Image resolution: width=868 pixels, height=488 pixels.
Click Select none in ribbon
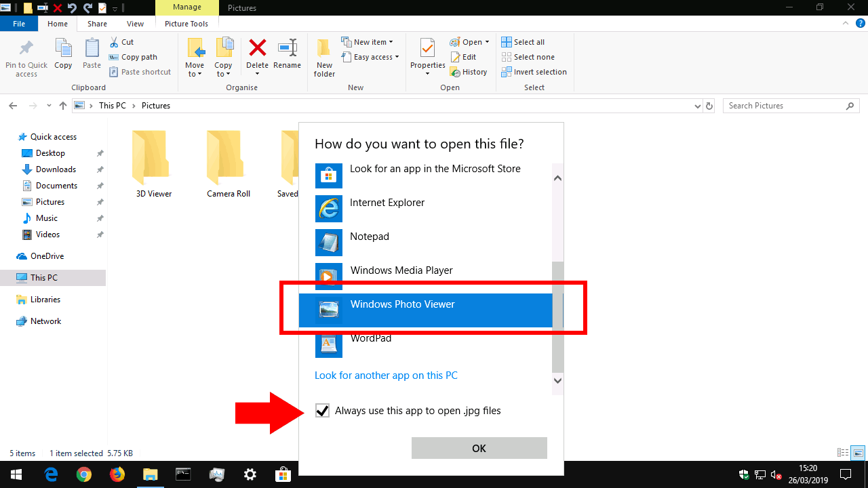pyautogui.click(x=528, y=57)
